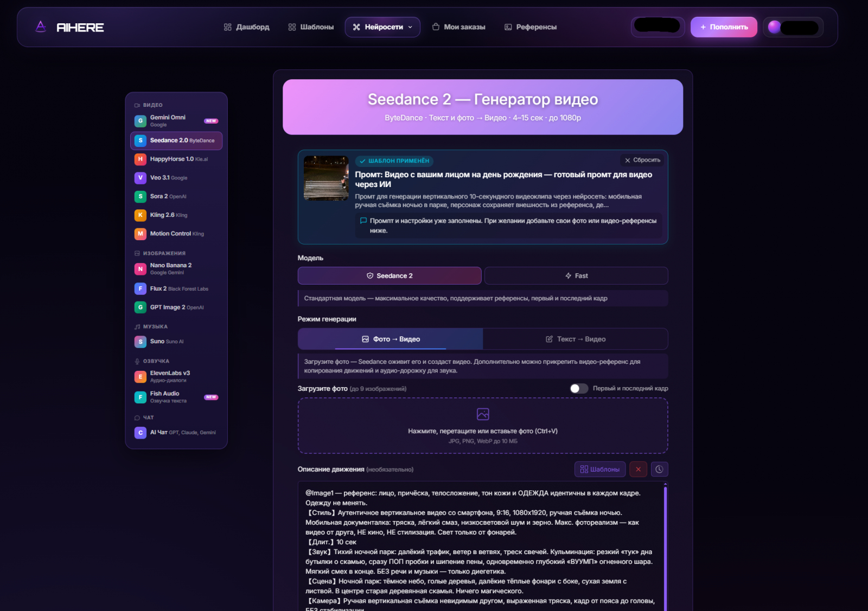Toggle Первый и последний кадр switch
The width and height of the screenshot is (868, 611).
(x=579, y=389)
